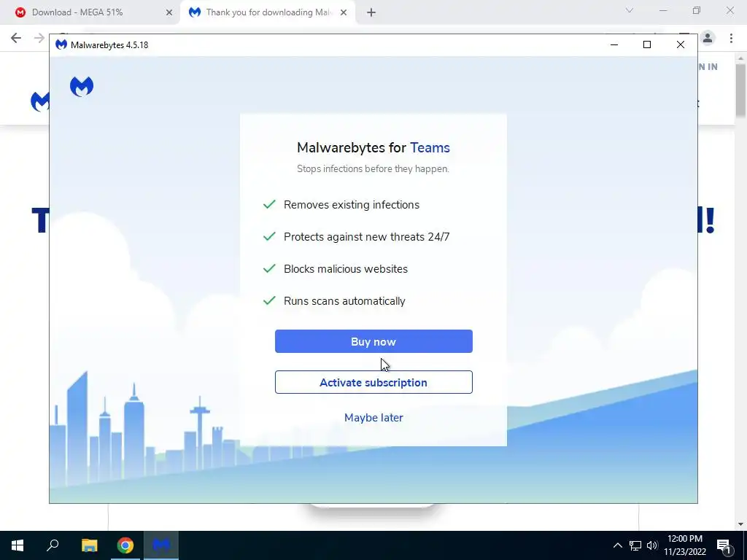This screenshot has height=560, width=747.
Task: Click the MEGA favicon on the first tab
Action: pyautogui.click(x=20, y=12)
